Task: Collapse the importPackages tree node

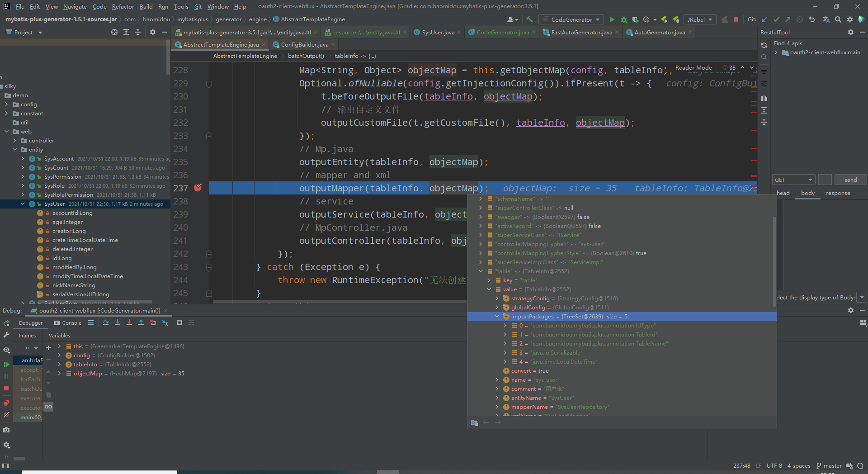Action: click(x=497, y=317)
